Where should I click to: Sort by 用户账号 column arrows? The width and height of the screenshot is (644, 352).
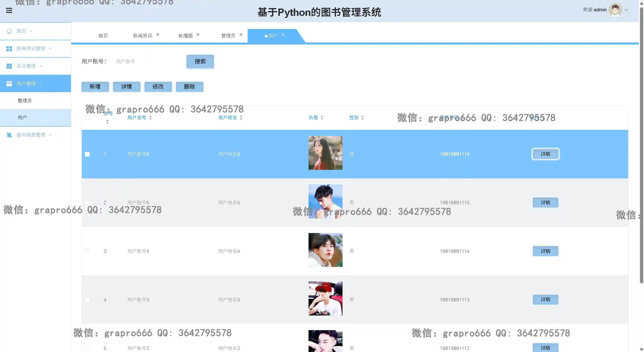(150, 118)
